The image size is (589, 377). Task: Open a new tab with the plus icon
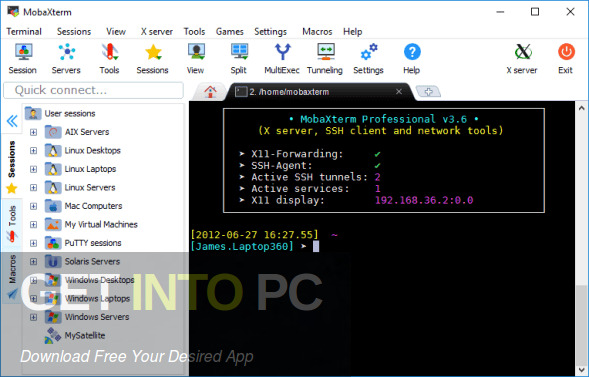tap(428, 91)
